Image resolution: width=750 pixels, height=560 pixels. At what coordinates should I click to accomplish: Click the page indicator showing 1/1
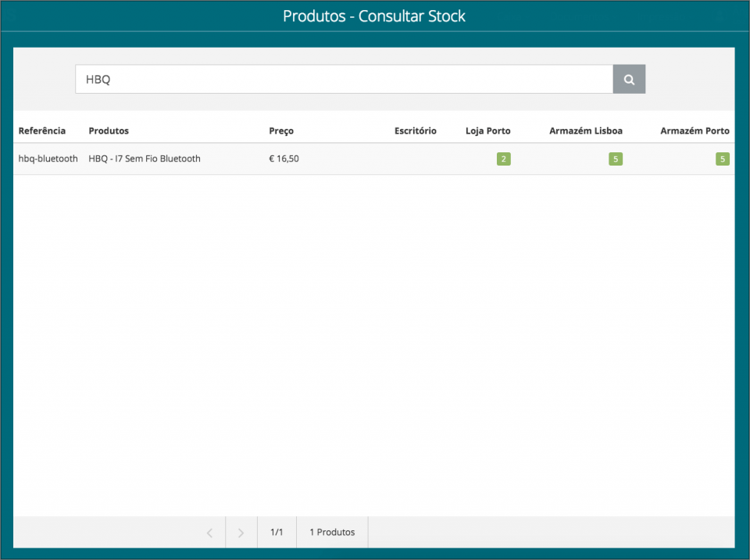click(277, 532)
